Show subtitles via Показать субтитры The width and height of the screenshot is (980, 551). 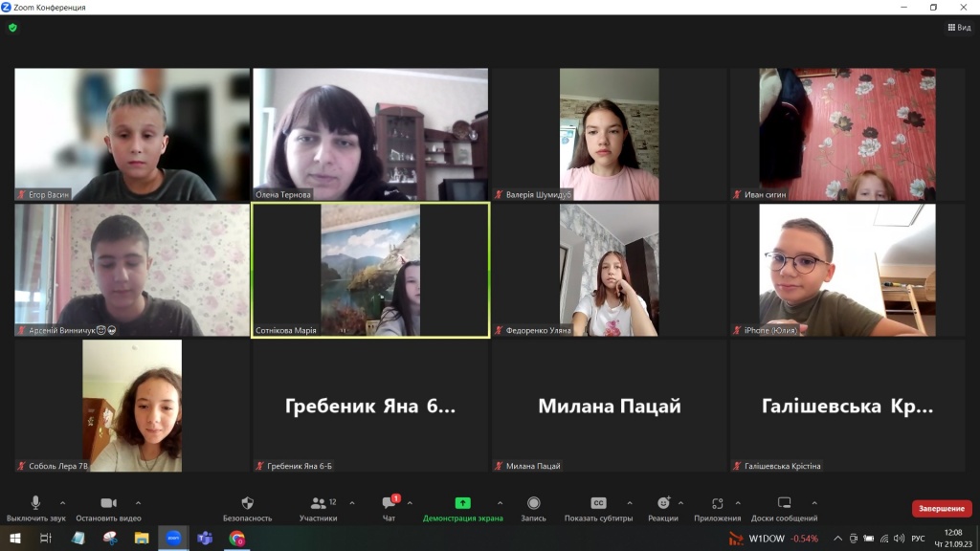point(598,504)
